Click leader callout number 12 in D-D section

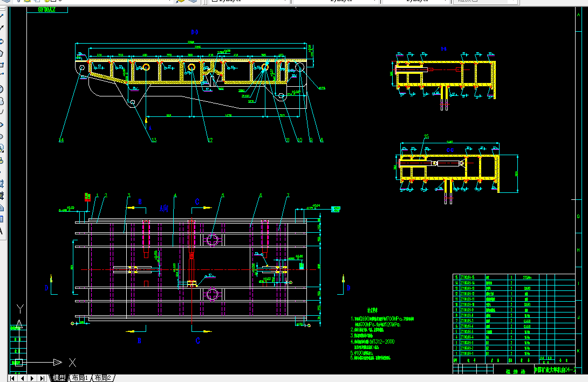[210, 140]
